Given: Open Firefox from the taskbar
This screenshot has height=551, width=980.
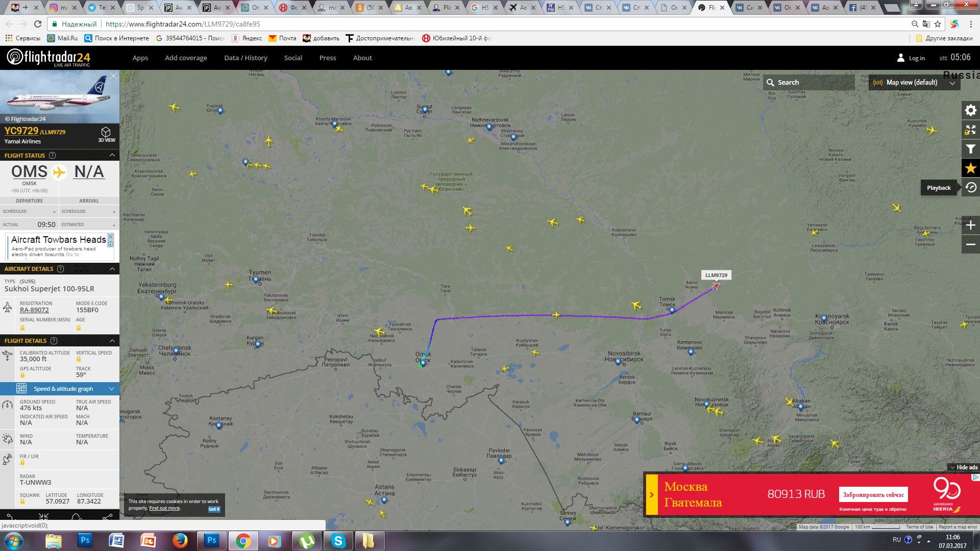Looking at the screenshot, I should [180, 541].
